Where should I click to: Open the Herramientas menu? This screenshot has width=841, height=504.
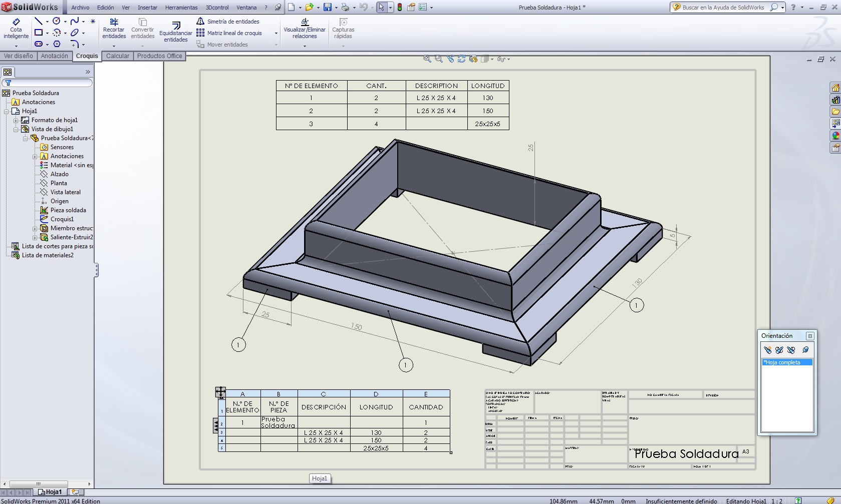point(181,8)
